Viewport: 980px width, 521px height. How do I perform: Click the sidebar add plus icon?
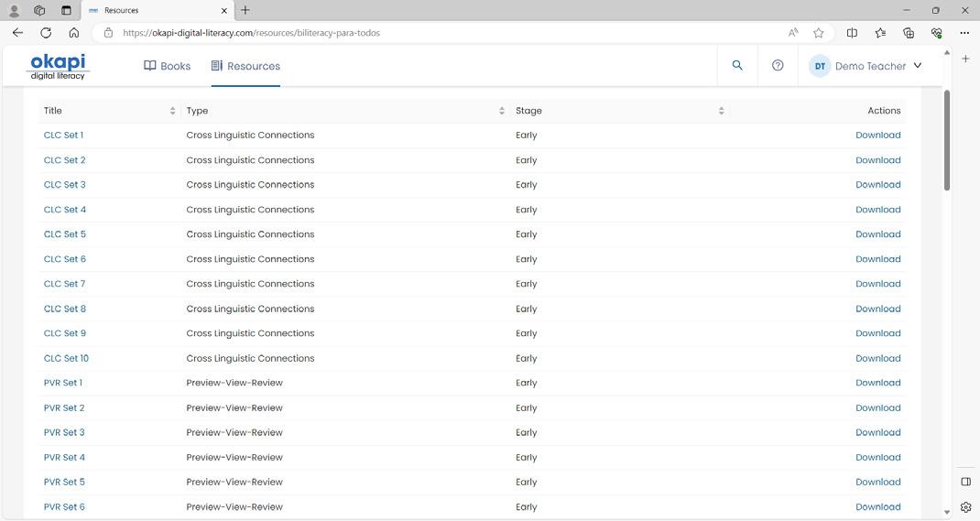[965, 59]
